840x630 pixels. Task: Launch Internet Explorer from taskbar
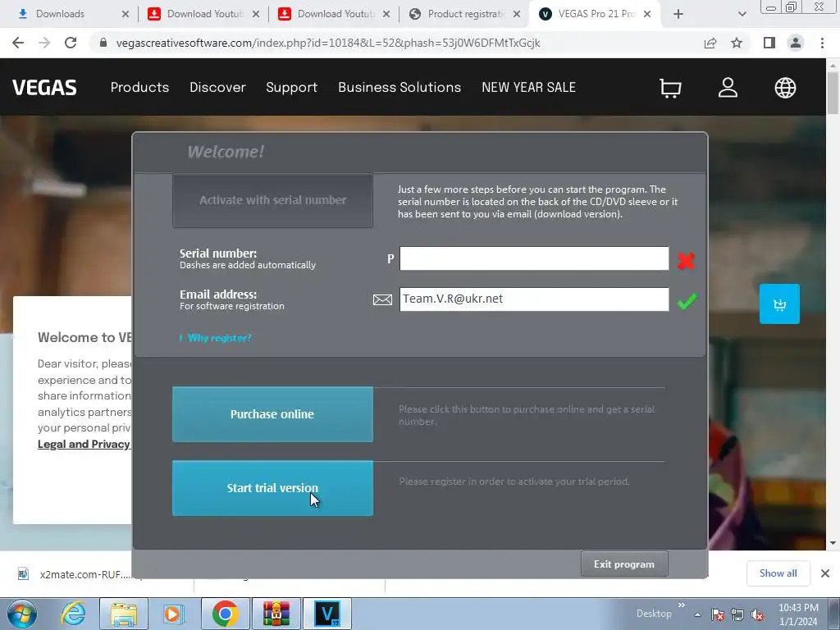click(x=73, y=614)
